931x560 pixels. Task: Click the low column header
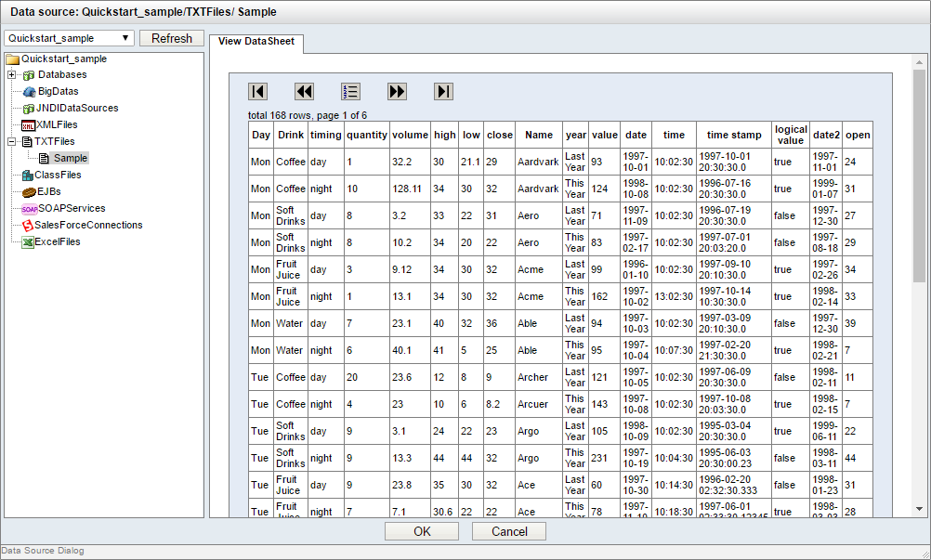(x=471, y=136)
